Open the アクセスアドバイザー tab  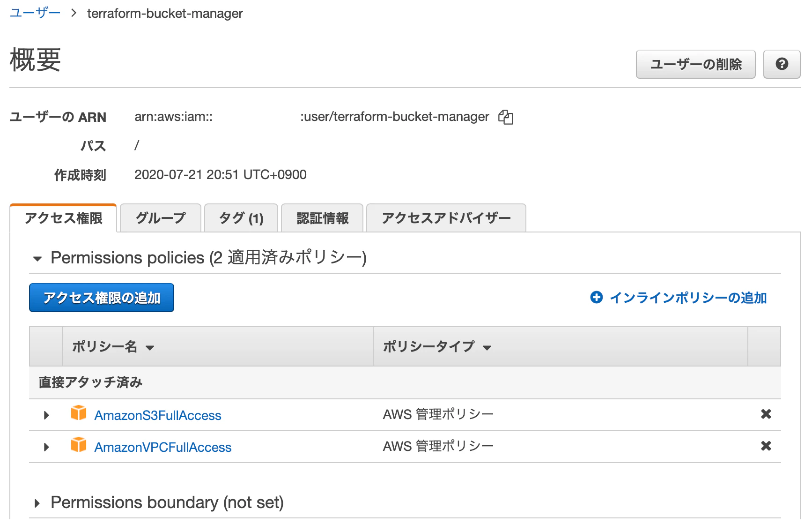coord(446,218)
